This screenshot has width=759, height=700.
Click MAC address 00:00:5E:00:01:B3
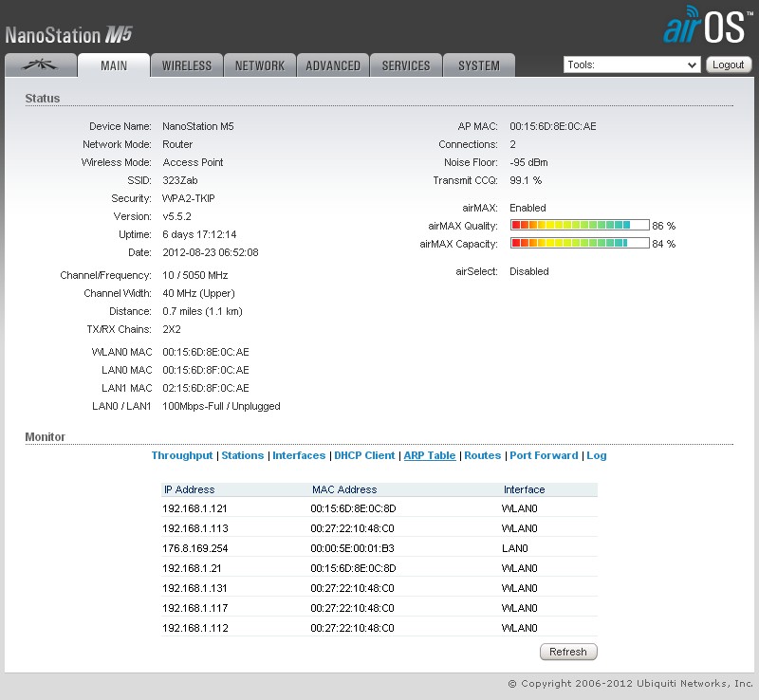tap(352, 548)
